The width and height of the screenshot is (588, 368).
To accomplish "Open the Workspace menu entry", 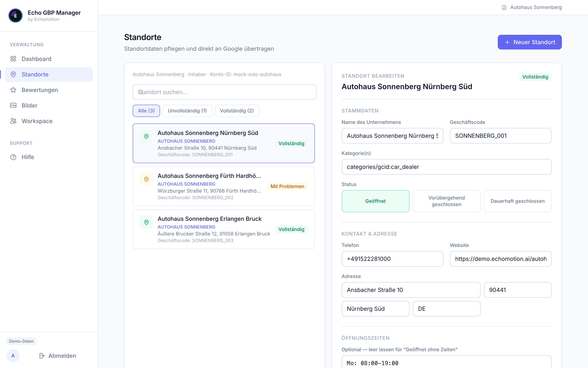I will [49, 121].
